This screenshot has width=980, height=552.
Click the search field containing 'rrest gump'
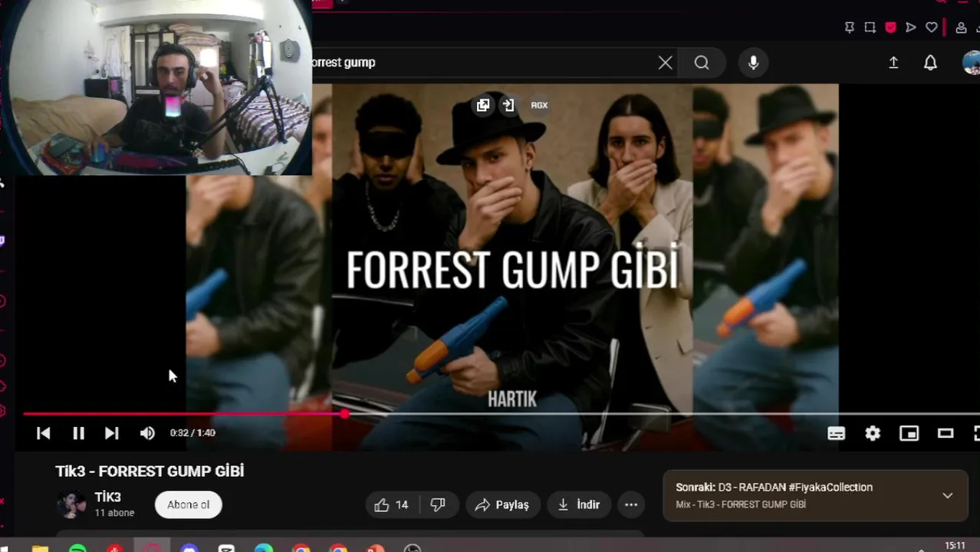[483, 63]
